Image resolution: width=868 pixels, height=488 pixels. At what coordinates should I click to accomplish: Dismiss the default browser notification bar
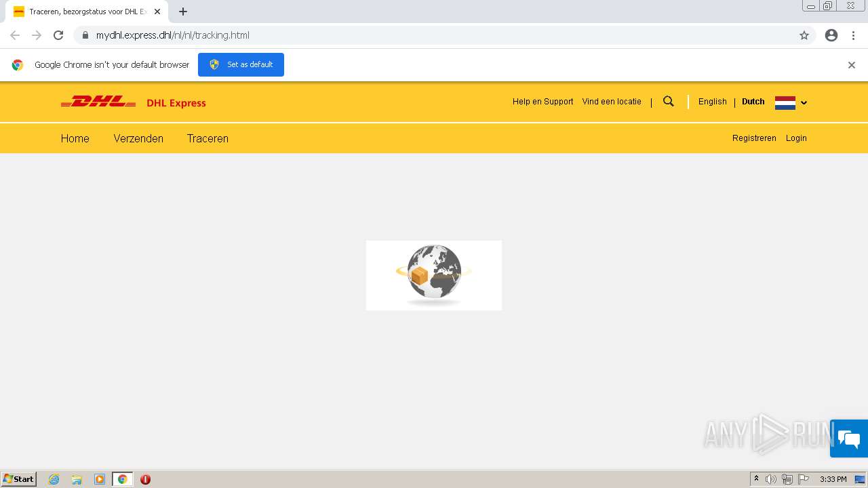pyautogui.click(x=852, y=65)
